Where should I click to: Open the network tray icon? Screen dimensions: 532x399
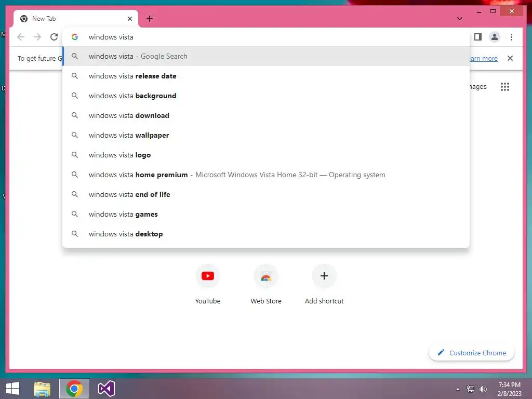pyautogui.click(x=471, y=389)
